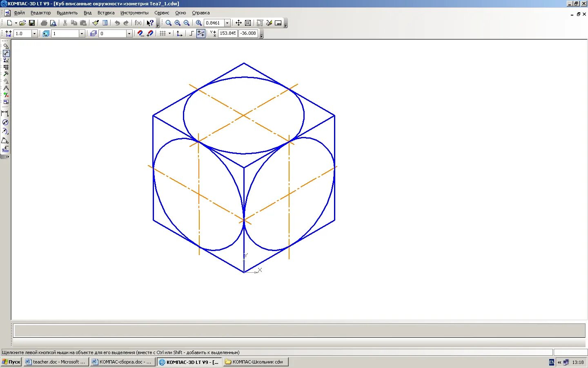Open the КОМПАС-Школьник cdw folder taskbar button

tap(256, 362)
